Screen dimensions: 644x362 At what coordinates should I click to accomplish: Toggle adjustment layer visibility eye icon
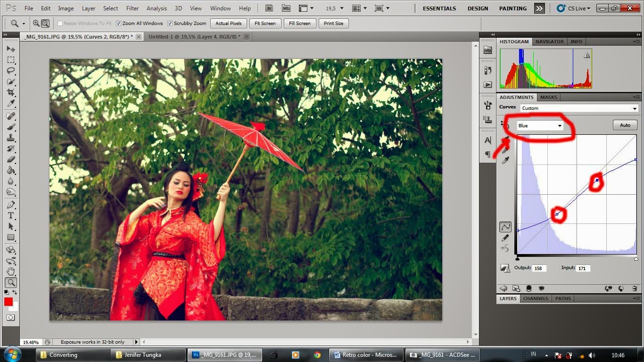point(541,288)
